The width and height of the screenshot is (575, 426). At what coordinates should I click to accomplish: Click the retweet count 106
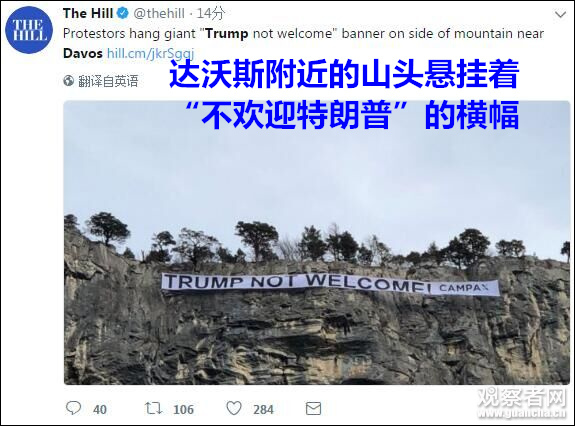[183, 410]
